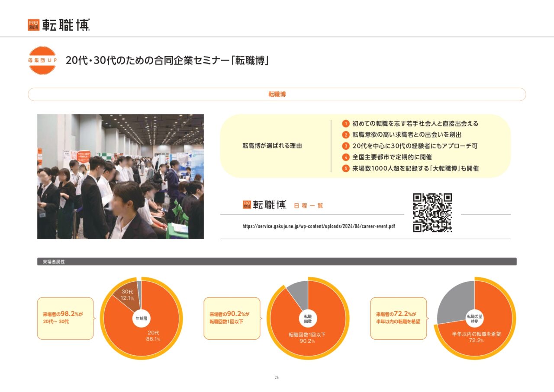The width and height of the screenshot is (554, 392).
Task: Click the text 転職意欲の高い求職者との出会いを創出
Action: (407, 135)
